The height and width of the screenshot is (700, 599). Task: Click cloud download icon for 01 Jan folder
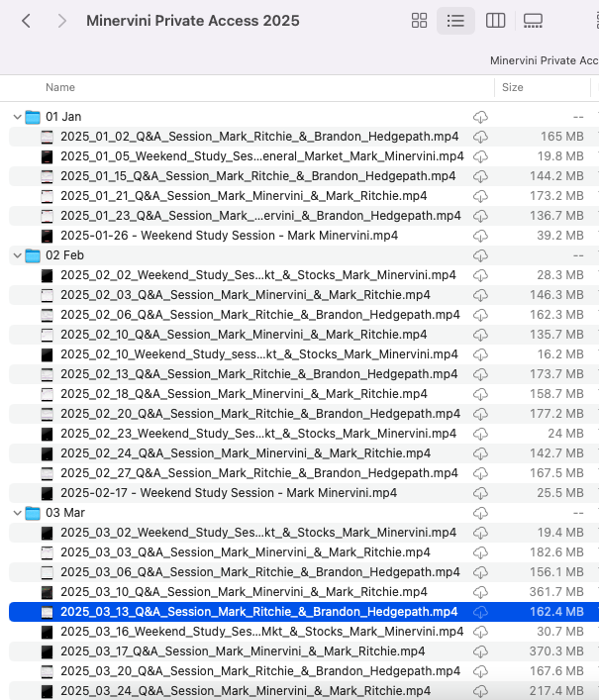click(x=480, y=117)
